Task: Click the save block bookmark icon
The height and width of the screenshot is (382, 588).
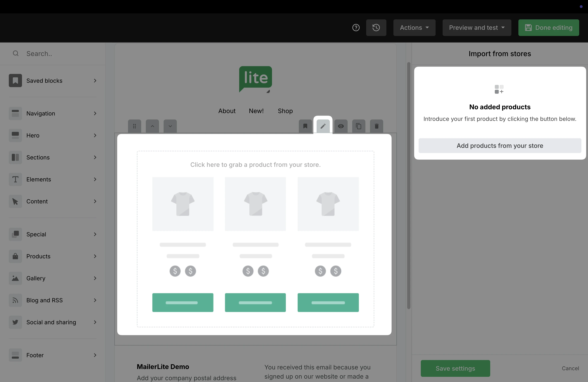Action: point(305,126)
